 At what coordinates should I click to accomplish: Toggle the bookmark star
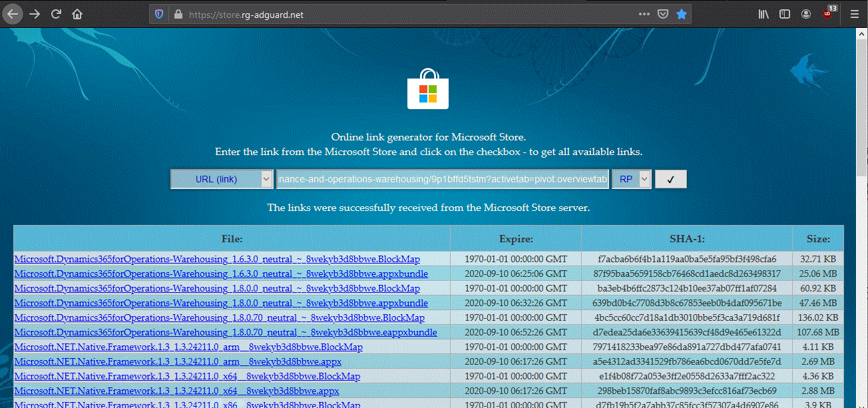coord(682,14)
